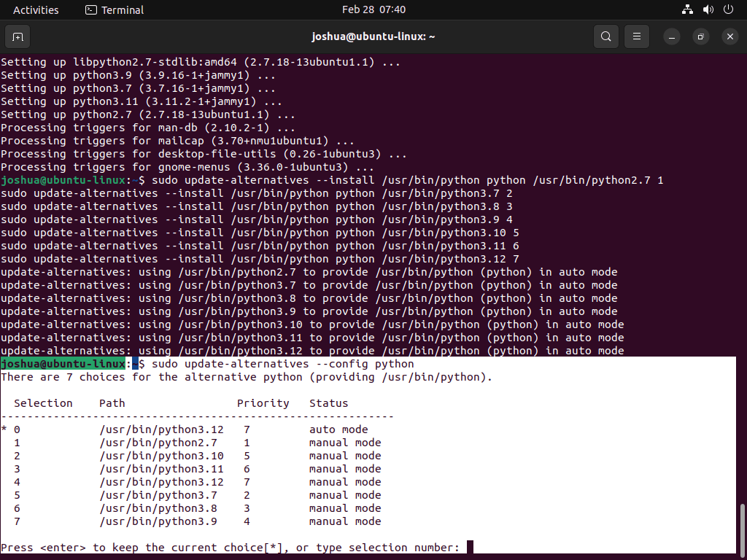
Task: Click the minimize window button
Action: 671,36
